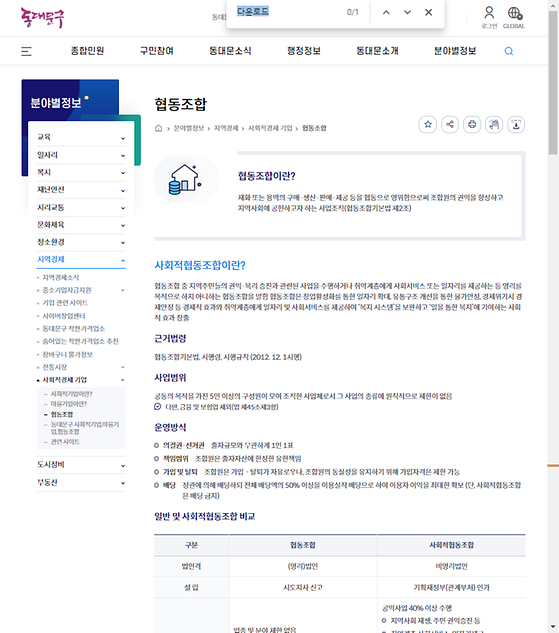Open 사이버창업센터 sidebar link
This screenshot has height=633, width=559.
pyautogui.click(x=64, y=316)
